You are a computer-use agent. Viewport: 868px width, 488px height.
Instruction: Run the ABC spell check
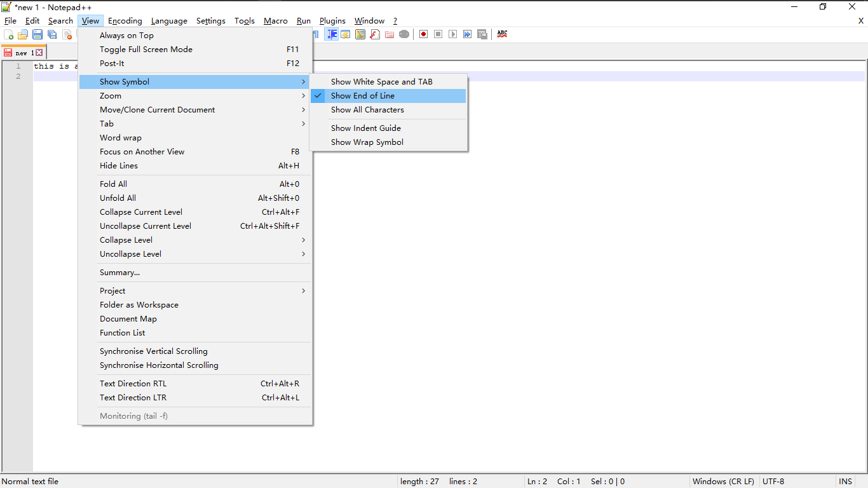(x=502, y=34)
